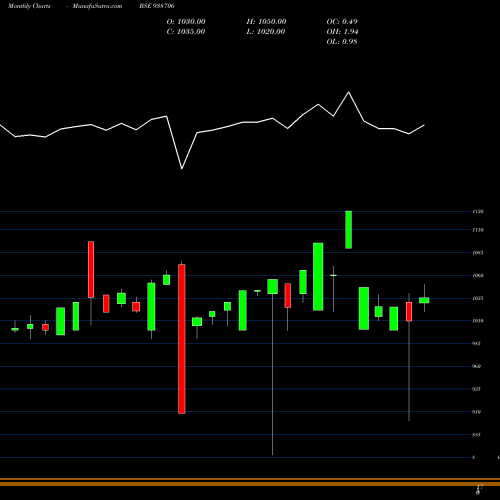
Task: Click the MunafaSutra.com source label
Action: [97, 6]
